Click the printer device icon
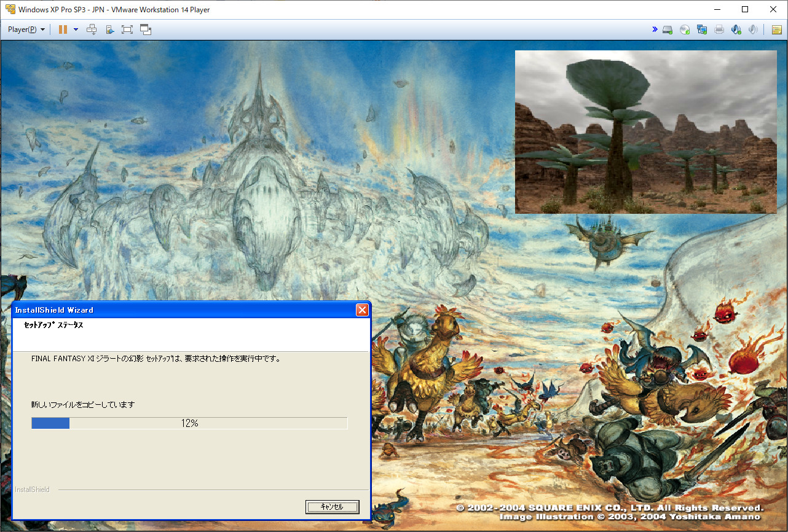 719,29
